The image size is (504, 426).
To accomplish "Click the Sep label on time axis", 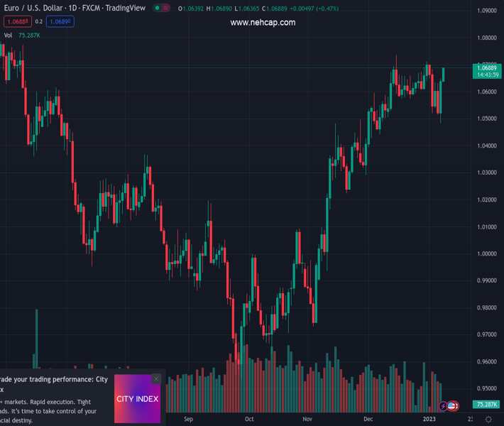I will (188, 420).
